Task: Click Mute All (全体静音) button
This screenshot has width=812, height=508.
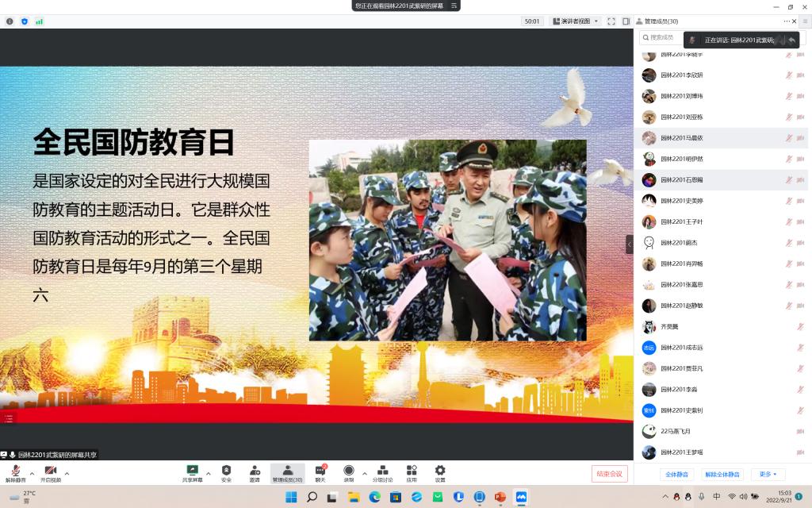Action: 677,474
